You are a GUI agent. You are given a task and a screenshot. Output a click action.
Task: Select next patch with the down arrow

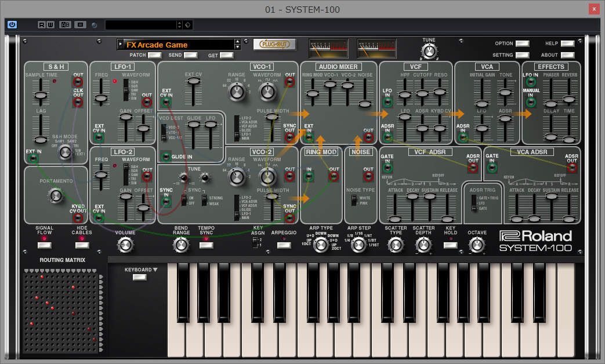pyautogui.click(x=238, y=47)
